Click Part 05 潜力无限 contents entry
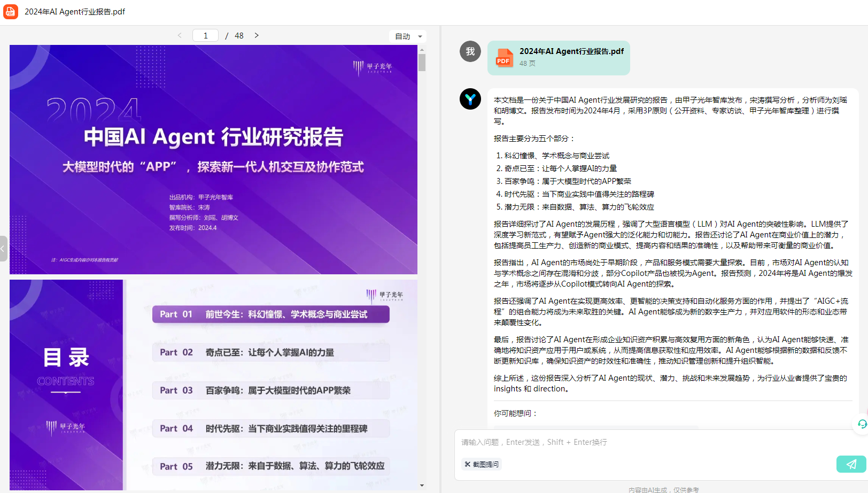Image resolution: width=868 pixels, height=493 pixels. click(271, 466)
